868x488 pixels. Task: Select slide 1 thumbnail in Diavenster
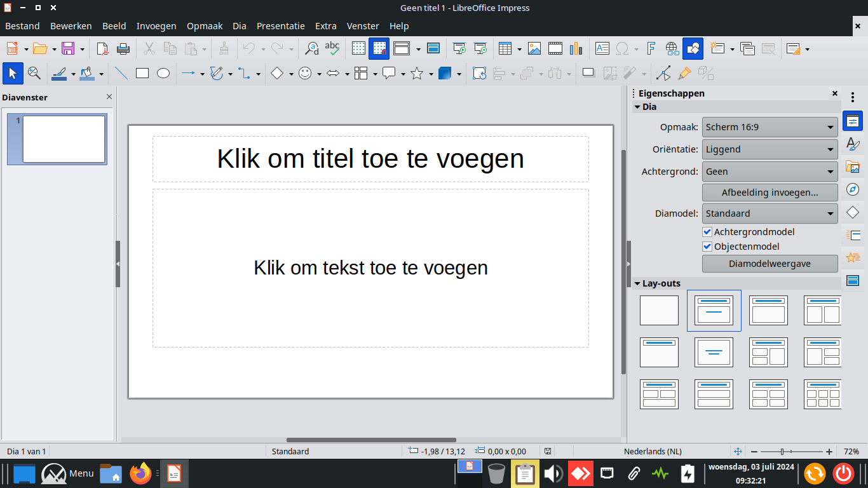coord(64,139)
